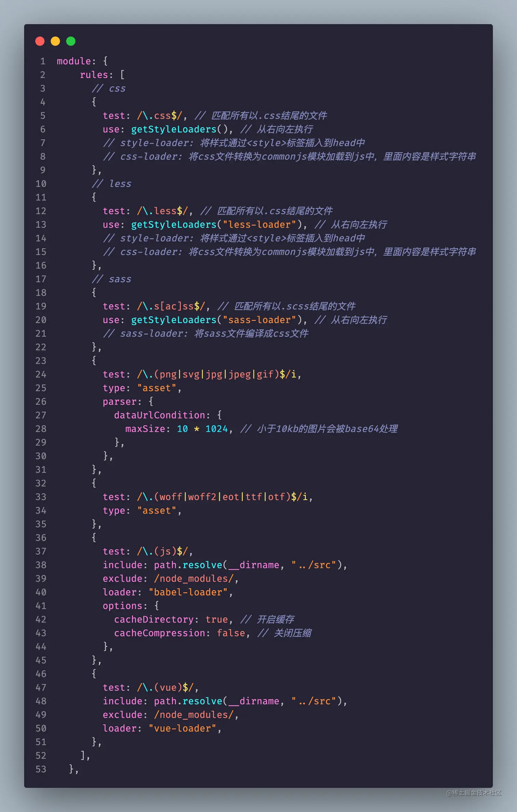Click 'maxSize: 10 * 1024' text
517x812 pixels.
tap(177, 429)
